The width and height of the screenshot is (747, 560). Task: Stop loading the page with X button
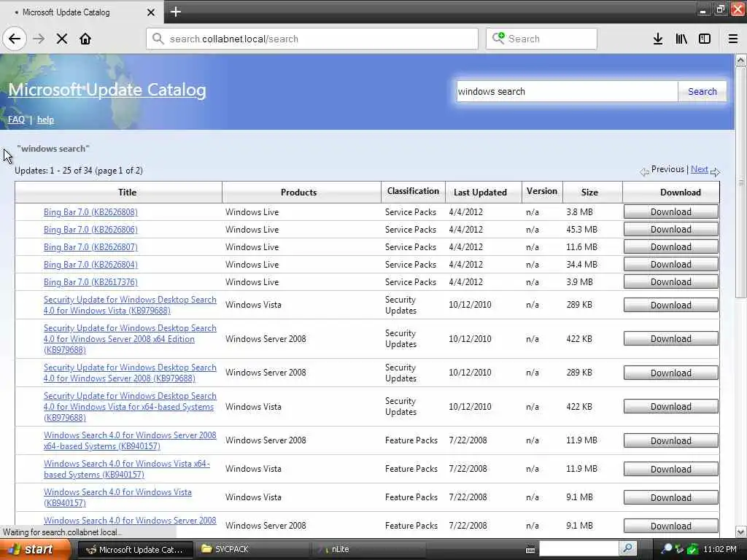pos(62,39)
